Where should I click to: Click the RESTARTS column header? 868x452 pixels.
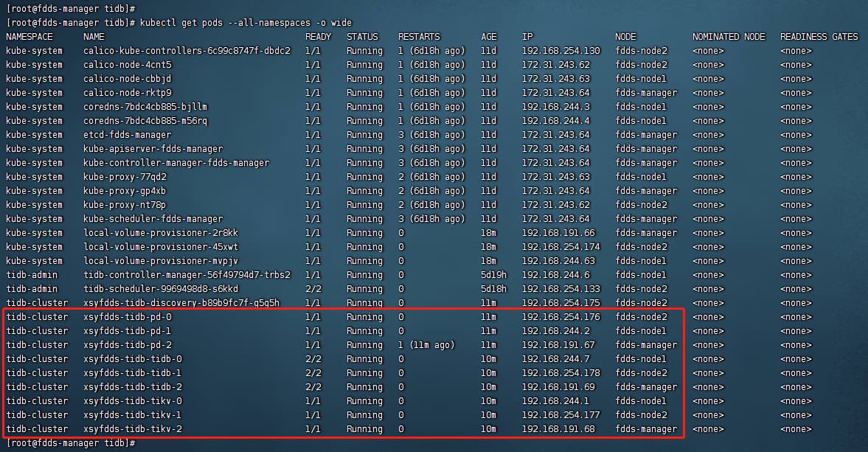point(419,37)
